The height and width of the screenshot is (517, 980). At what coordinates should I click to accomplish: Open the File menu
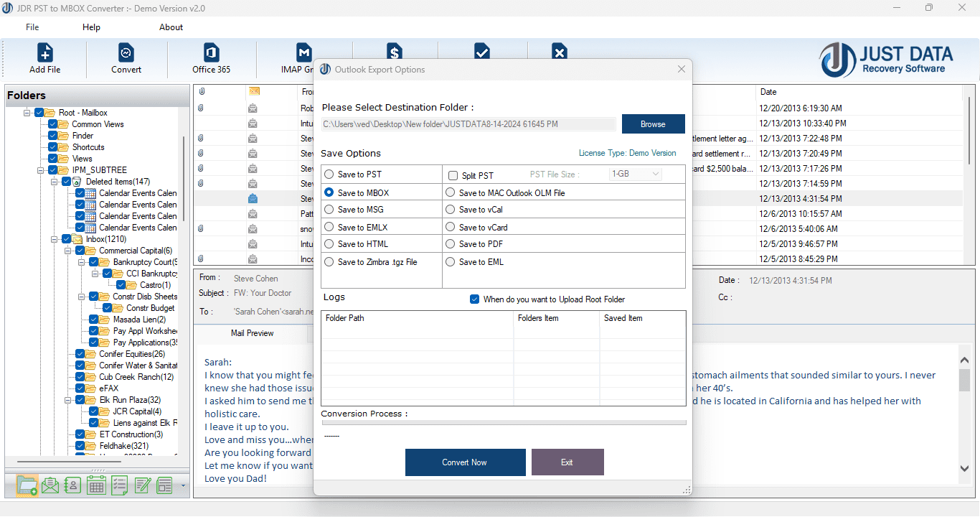pyautogui.click(x=32, y=27)
